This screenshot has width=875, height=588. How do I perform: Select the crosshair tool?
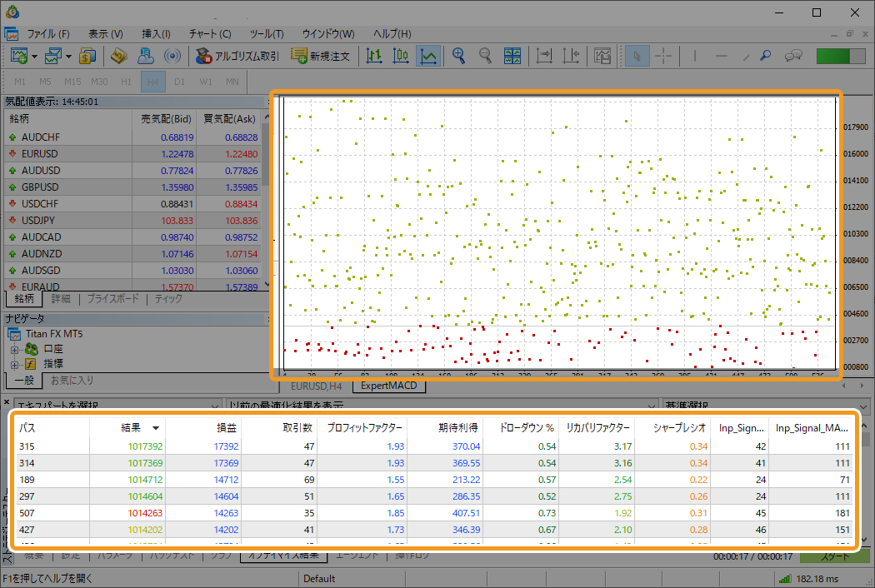663,56
